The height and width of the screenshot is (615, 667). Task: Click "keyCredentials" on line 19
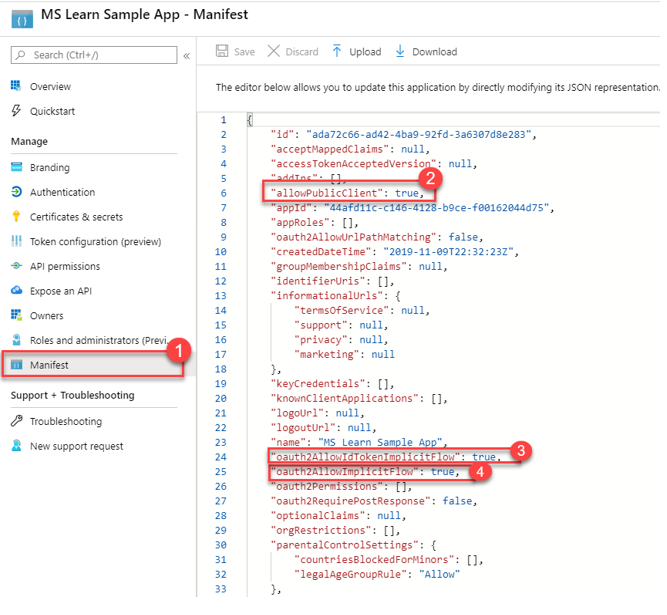pos(318,384)
